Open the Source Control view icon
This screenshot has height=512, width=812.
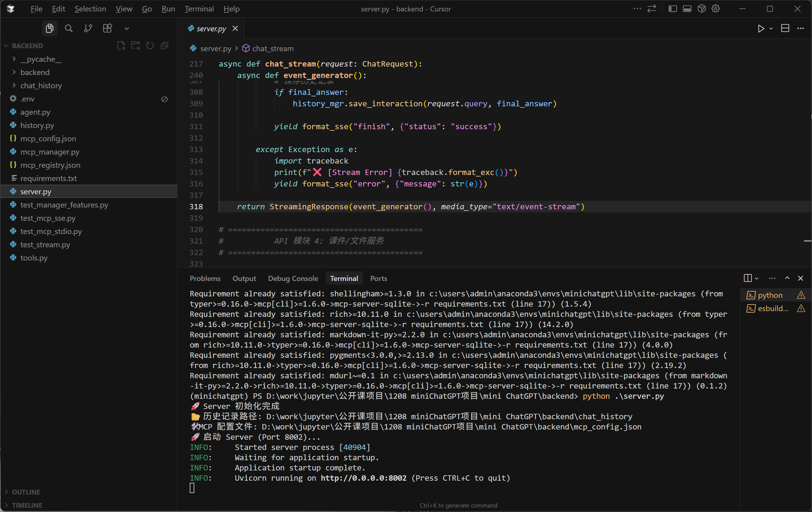(88, 28)
